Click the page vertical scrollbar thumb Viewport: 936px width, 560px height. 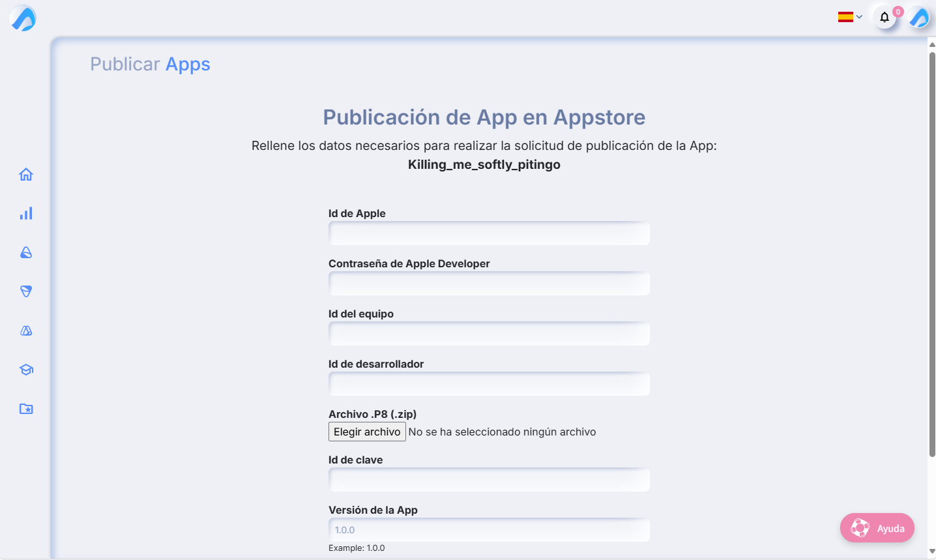pos(932,254)
